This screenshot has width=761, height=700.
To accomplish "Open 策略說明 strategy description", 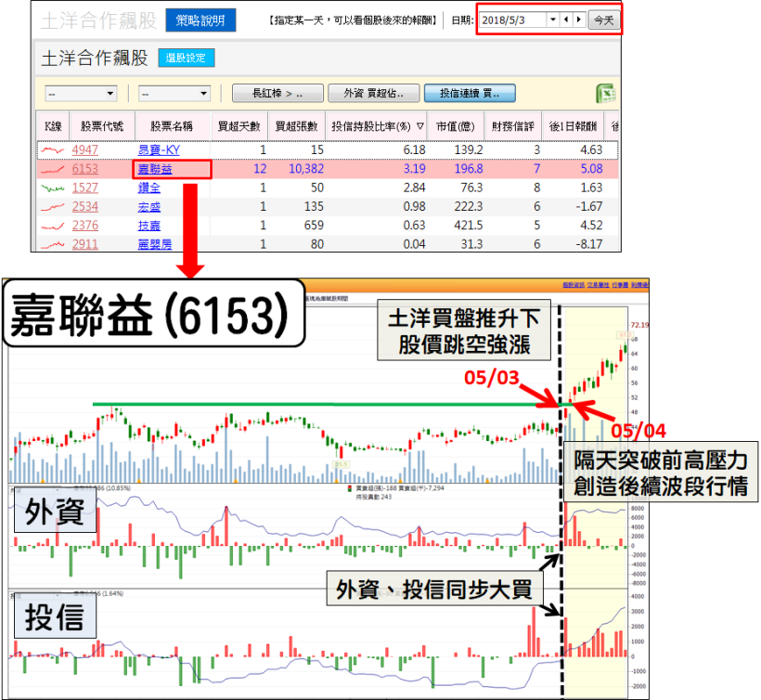I will tap(200, 20).
